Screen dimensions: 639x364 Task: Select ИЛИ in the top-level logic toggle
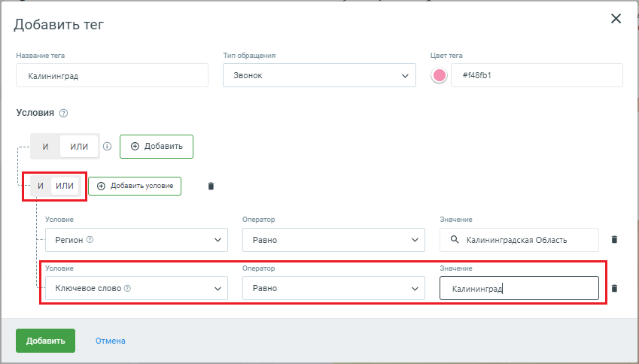tap(79, 147)
